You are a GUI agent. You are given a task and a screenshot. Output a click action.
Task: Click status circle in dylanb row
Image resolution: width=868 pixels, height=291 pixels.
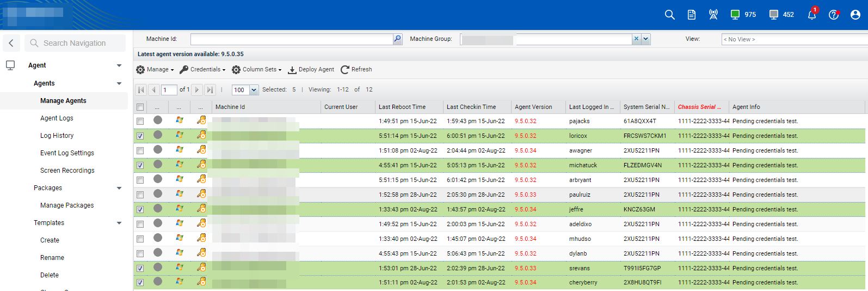click(x=158, y=252)
